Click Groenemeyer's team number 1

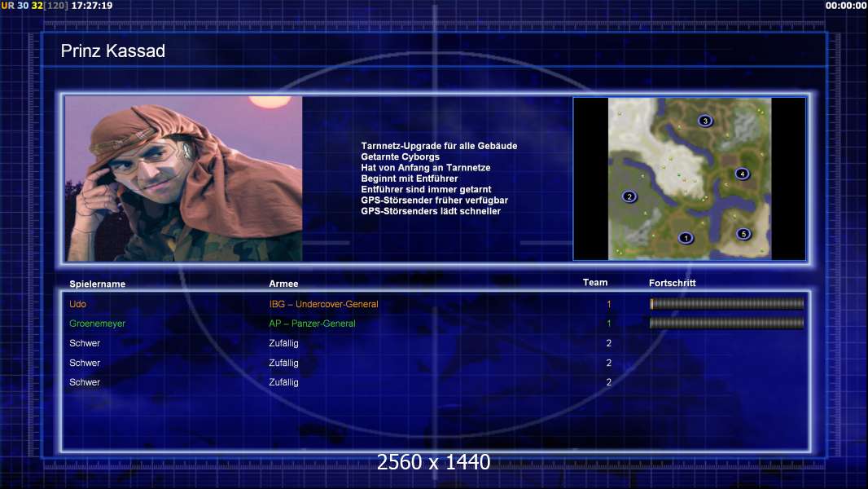(x=608, y=324)
